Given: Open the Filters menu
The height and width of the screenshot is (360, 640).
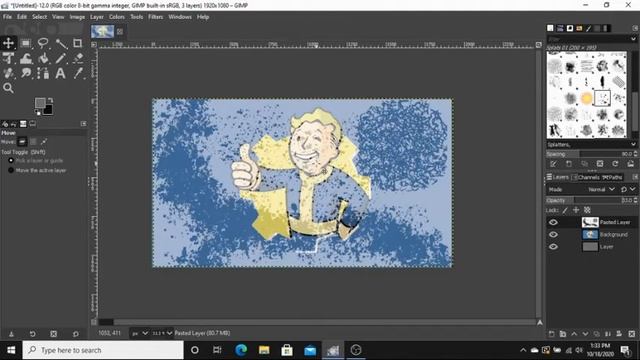Looking at the screenshot, I should click(x=156, y=17).
